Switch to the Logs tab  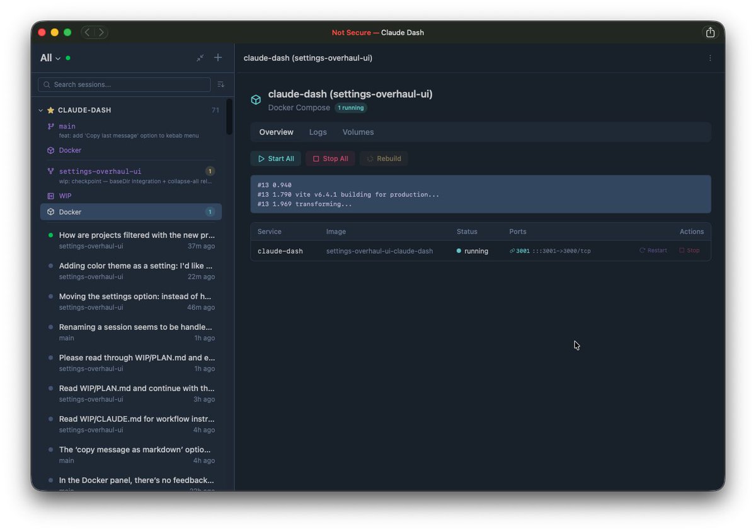click(x=318, y=132)
